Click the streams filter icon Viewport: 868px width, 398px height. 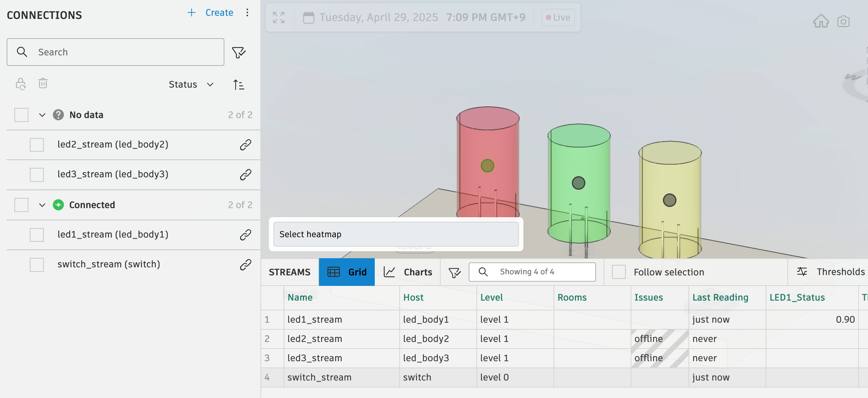coord(454,272)
